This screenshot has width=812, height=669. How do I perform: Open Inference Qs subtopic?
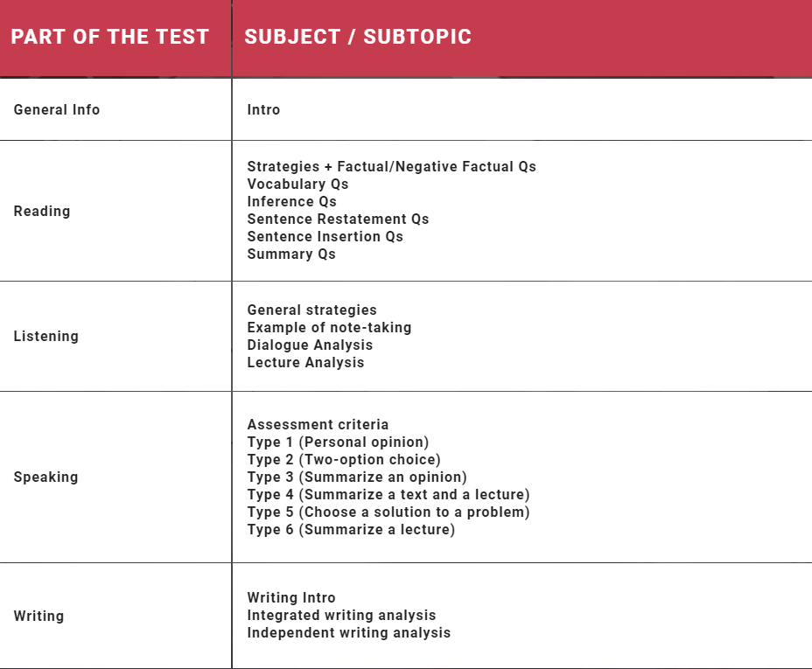coord(291,201)
